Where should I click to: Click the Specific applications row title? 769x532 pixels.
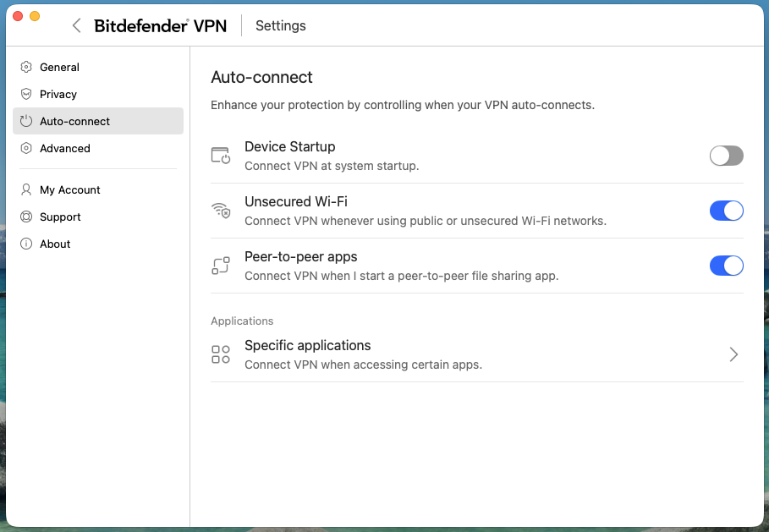coord(307,346)
